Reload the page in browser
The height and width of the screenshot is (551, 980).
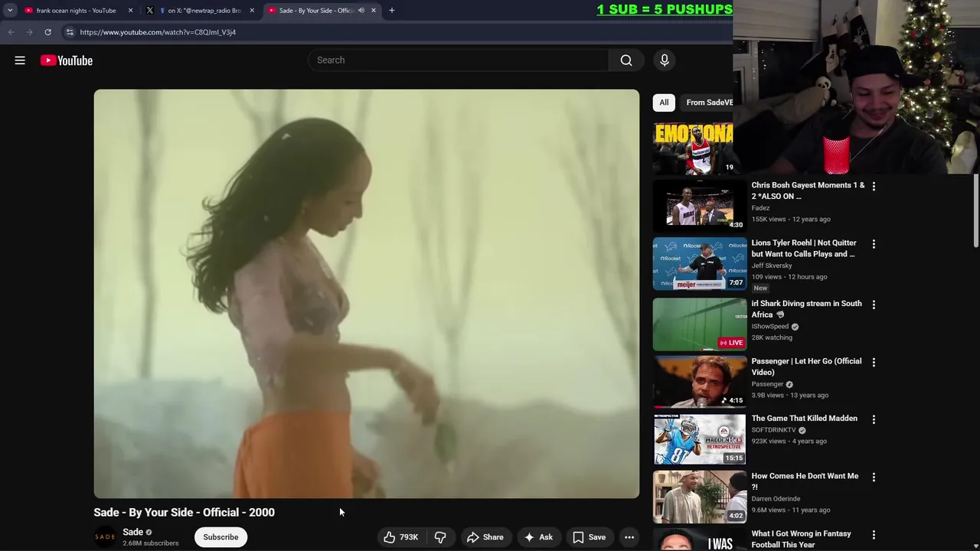pyautogui.click(x=47, y=32)
